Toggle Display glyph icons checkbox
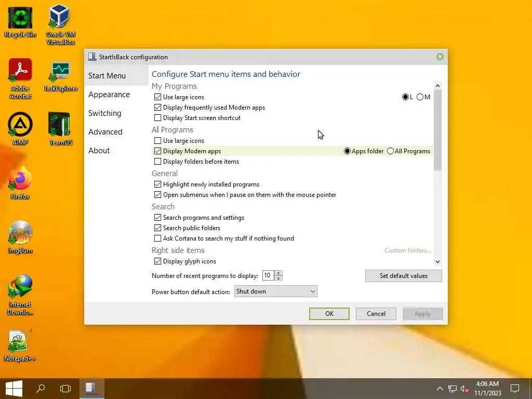532x399 pixels. point(157,261)
